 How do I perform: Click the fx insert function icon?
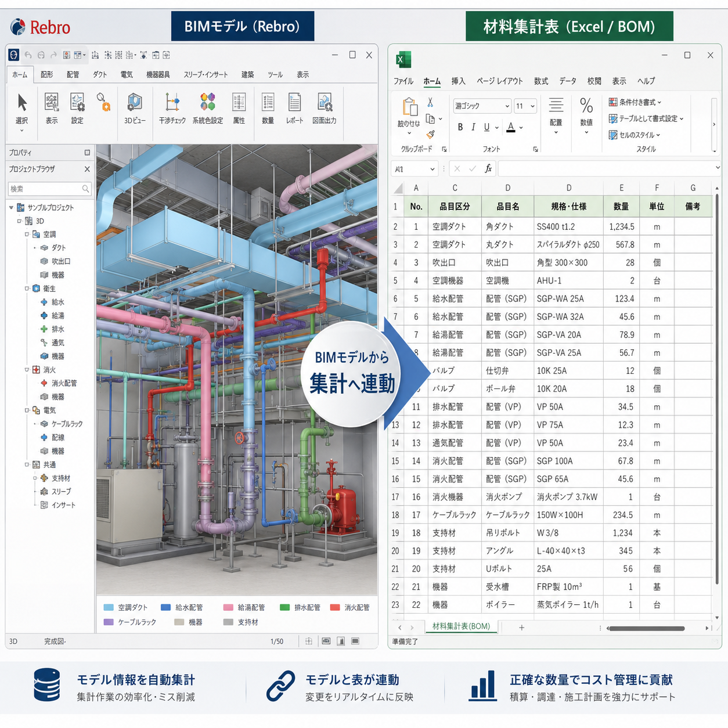[x=488, y=168]
